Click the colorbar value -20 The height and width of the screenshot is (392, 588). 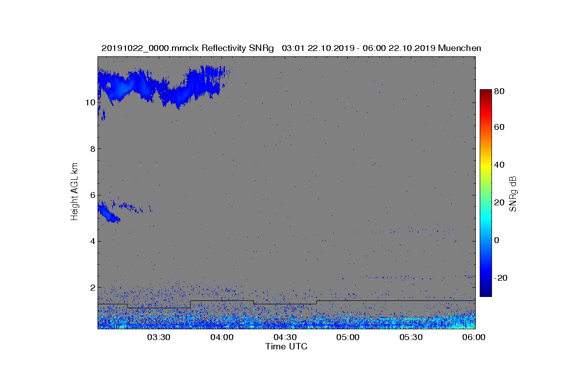tap(501, 278)
